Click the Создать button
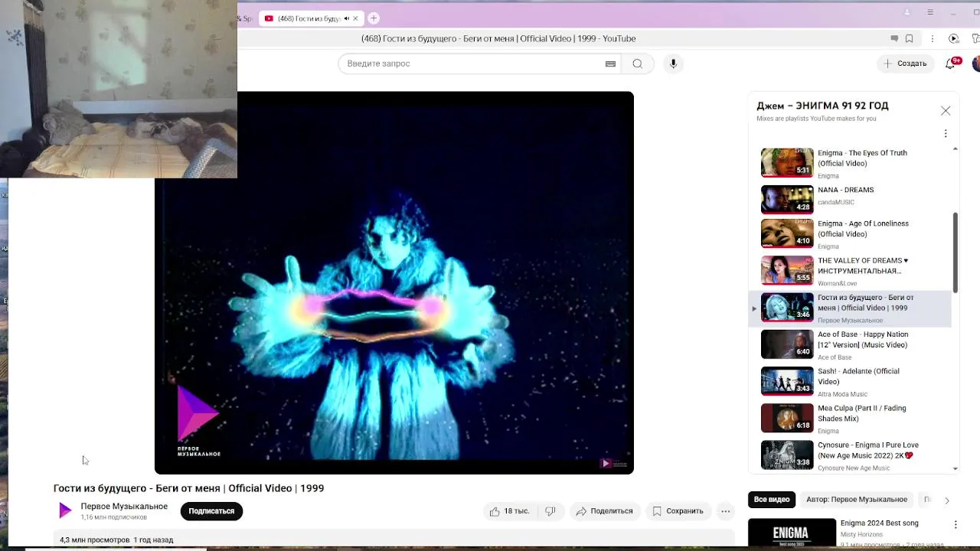 tap(905, 64)
